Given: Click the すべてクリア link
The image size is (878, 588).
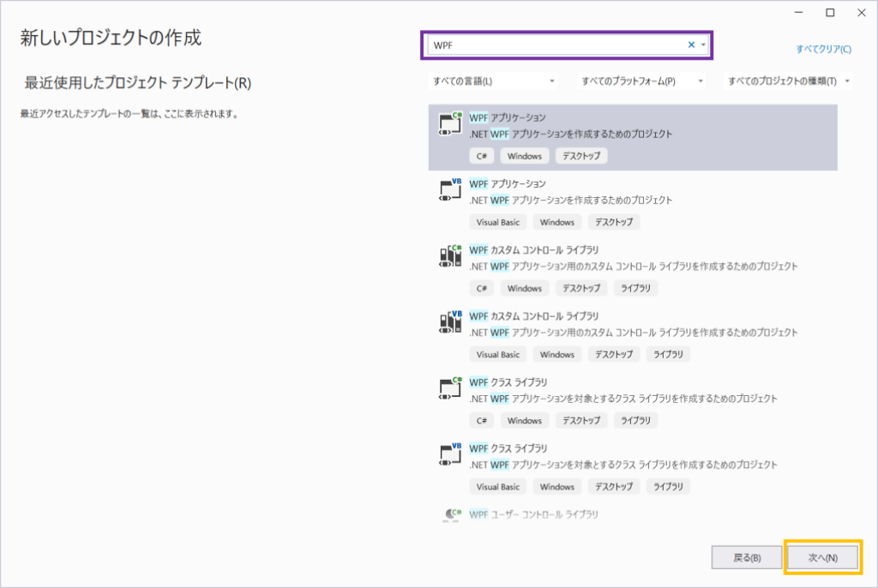Looking at the screenshot, I should click(x=824, y=49).
